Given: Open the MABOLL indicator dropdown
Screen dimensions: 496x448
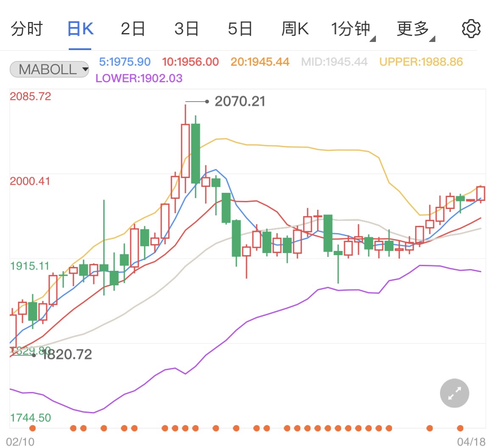Looking at the screenshot, I should click(x=49, y=69).
